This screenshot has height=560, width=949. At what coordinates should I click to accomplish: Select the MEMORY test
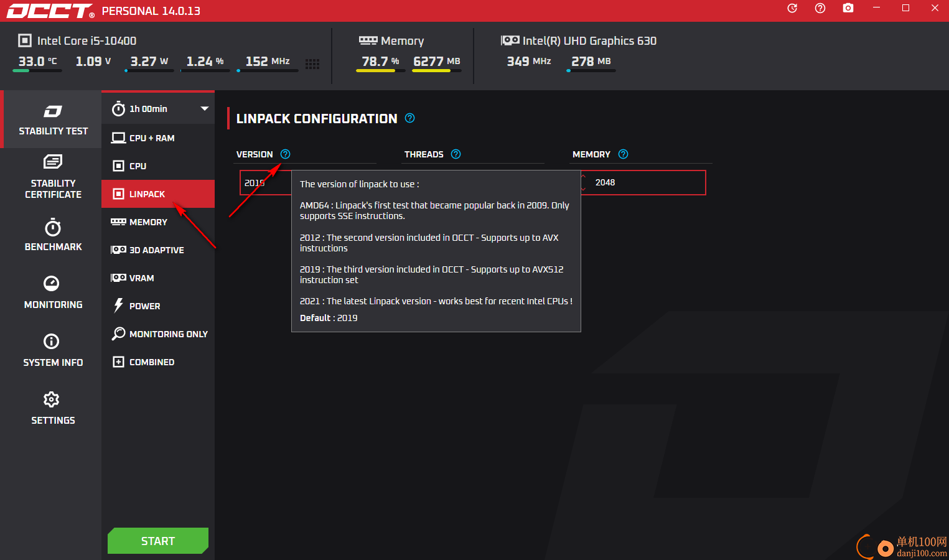point(158,222)
